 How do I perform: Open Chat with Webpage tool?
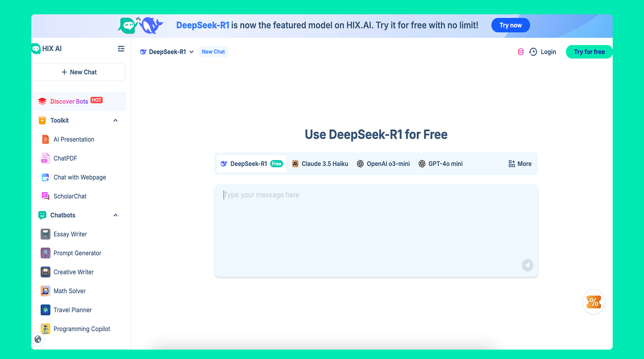tap(79, 177)
